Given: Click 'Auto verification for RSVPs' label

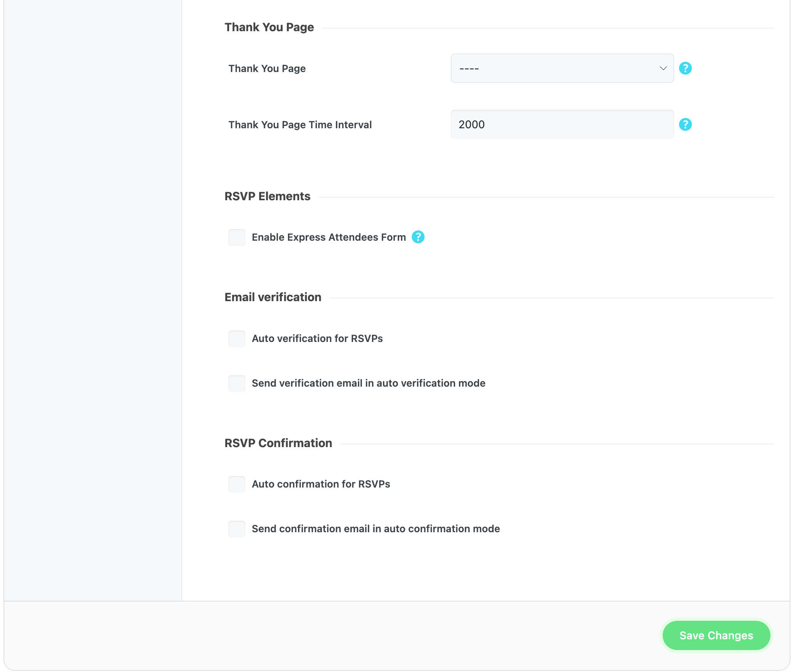Looking at the screenshot, I should click(317, 339).
